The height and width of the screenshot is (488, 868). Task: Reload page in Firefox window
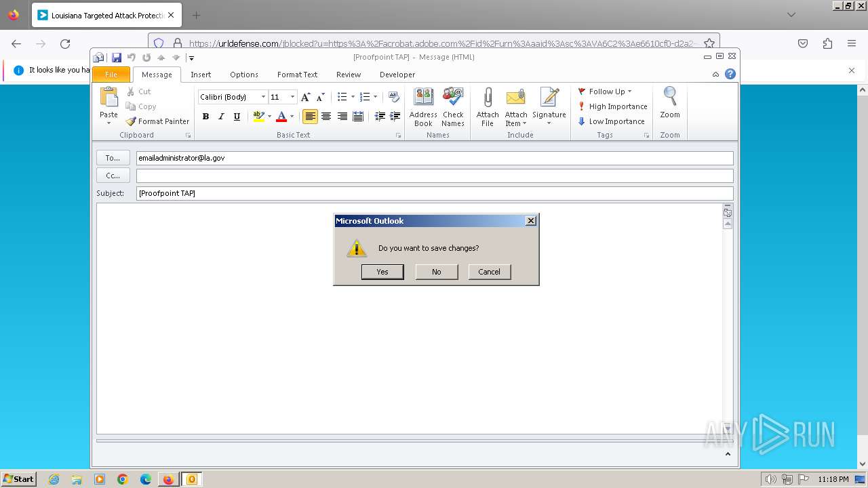(x=65, y=43)
